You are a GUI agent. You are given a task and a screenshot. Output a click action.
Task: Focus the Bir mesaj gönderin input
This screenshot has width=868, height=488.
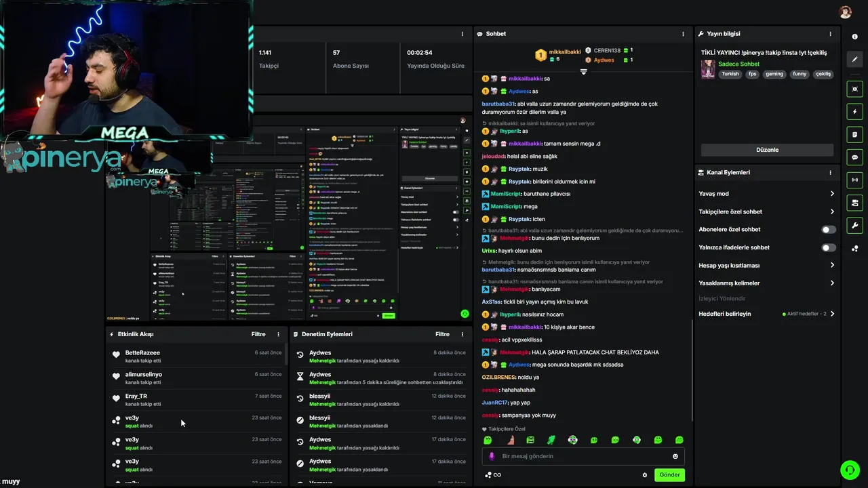[x=583, y=456]
